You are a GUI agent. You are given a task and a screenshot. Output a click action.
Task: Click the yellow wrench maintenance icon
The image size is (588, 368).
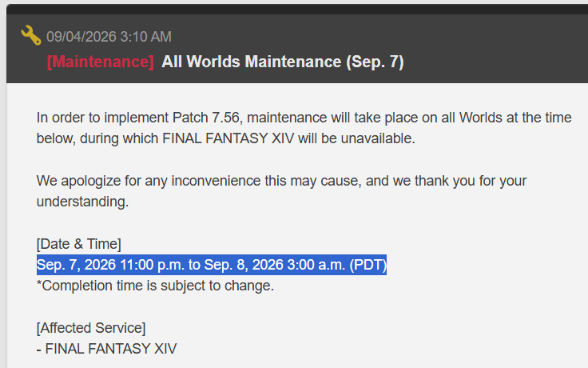31,35
